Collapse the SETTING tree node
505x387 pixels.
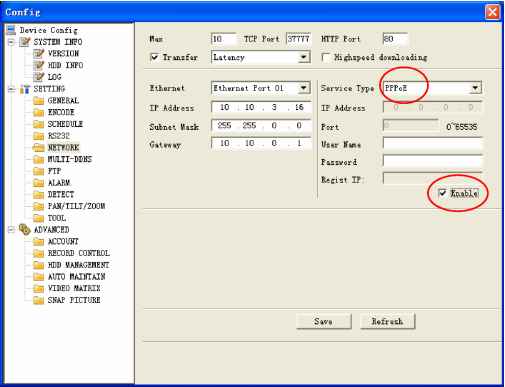[11, 89]
